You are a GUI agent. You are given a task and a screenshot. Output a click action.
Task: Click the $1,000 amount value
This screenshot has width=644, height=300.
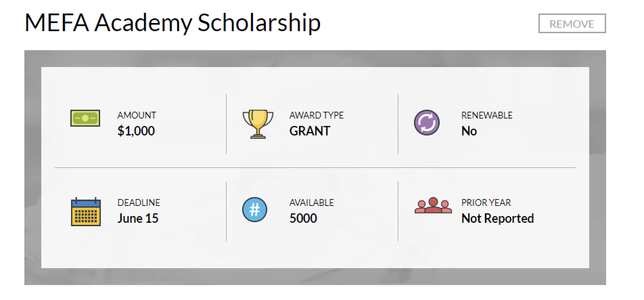coord(136,131)
